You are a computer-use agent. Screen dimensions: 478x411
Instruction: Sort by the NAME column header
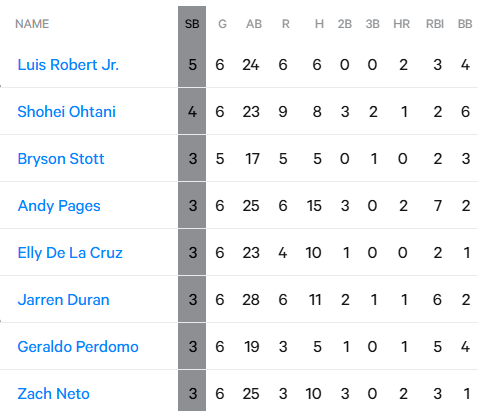(x=32, y=24)
